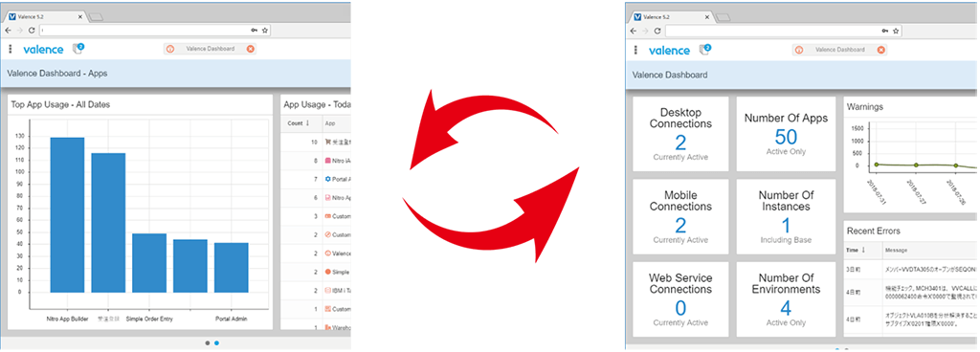Open running apps badge icon in left window

click(78, 48)
